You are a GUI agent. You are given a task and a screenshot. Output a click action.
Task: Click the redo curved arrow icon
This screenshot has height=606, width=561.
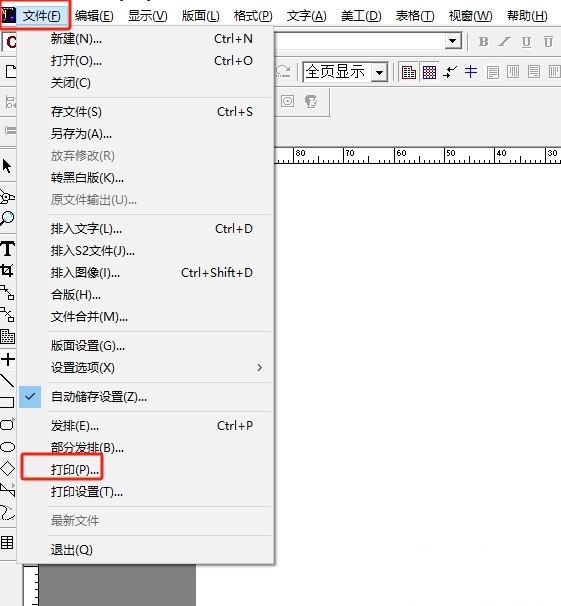click(x=283, y=71)
